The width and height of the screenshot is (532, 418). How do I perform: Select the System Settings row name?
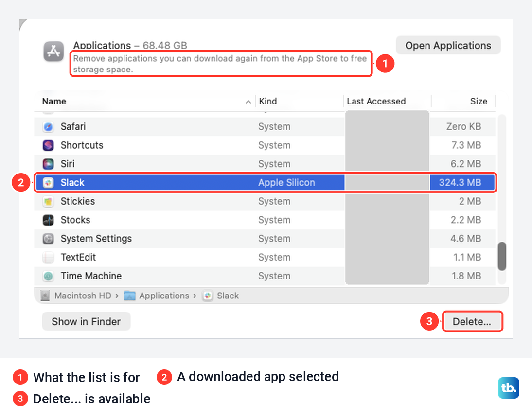(96, 239)
